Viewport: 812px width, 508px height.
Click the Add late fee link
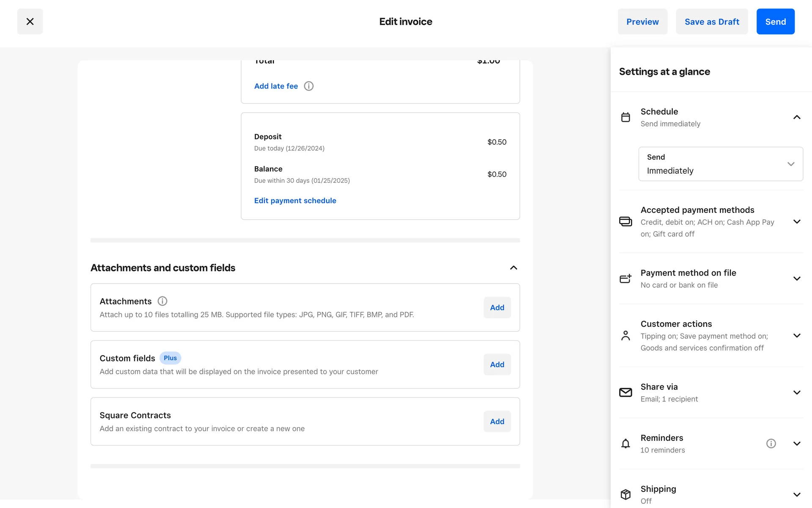[x=276, y=86]
